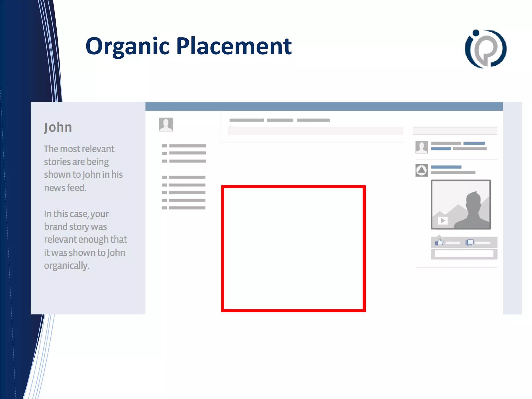This screenshot has height=399, width=532.
Task: Click the profile avatar in the mockup sidebar
Action: click(166, 124)
